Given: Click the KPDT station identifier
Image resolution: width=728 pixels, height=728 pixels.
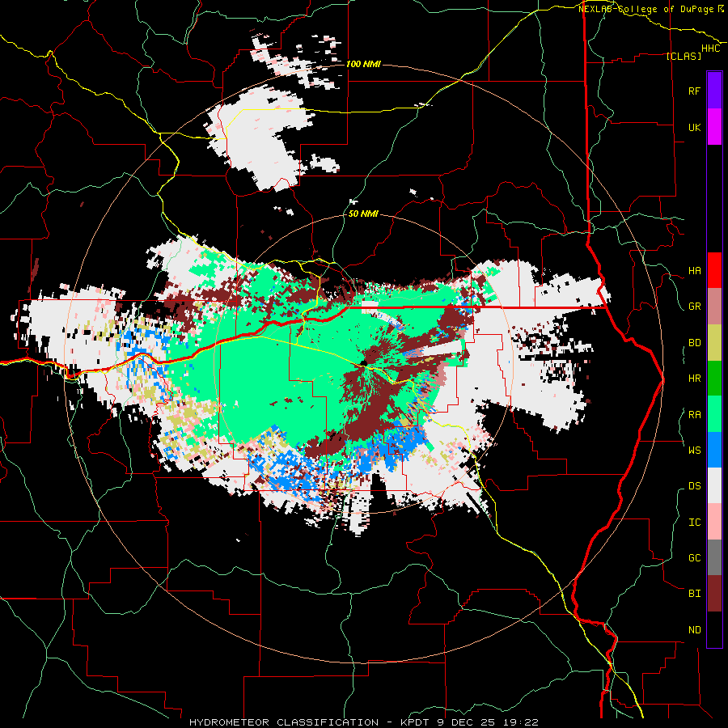Looking at the screenshot, I should 416,722.
